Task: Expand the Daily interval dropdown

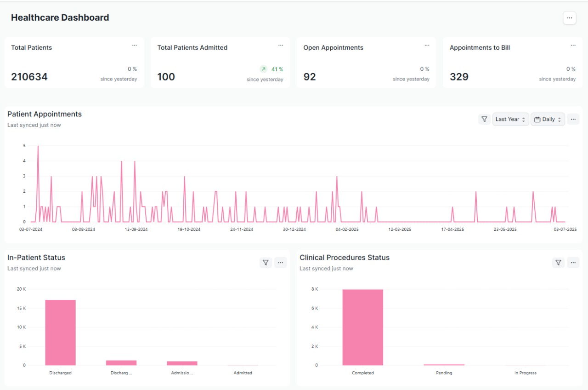Action: tap(548, 119)
